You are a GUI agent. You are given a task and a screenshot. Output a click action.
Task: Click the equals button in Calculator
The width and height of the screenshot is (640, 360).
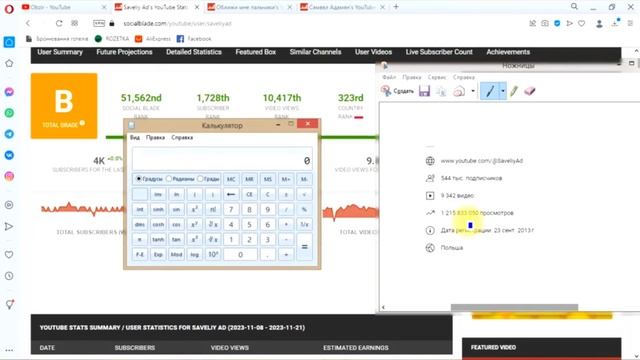304,247
